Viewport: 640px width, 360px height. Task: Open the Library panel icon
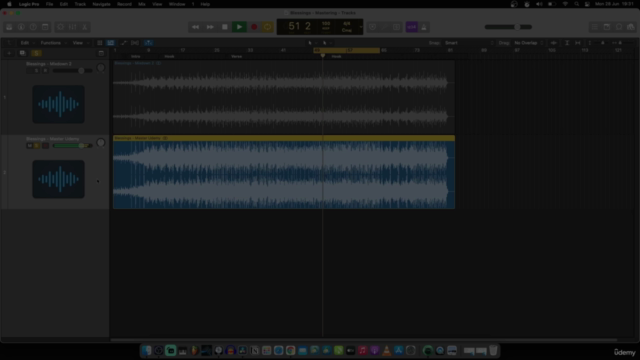pyautogui.click(x=9, y=27)
